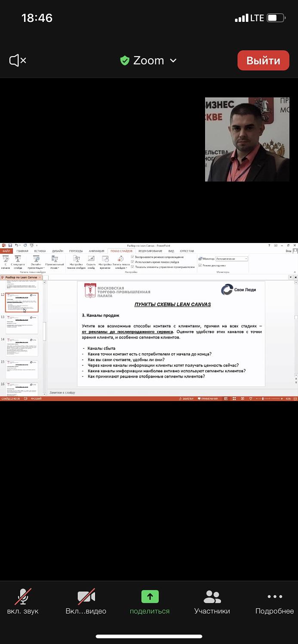Click the Save icon in quick access toolbar
The width and height of the screenshot is (298, 644).
[10, 246]
